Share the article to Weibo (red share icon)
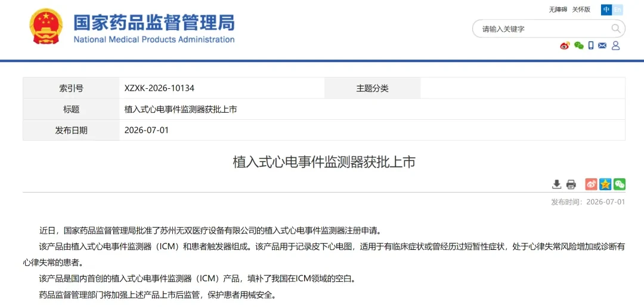Screen dimensions: 644x307 coord(591,184)
